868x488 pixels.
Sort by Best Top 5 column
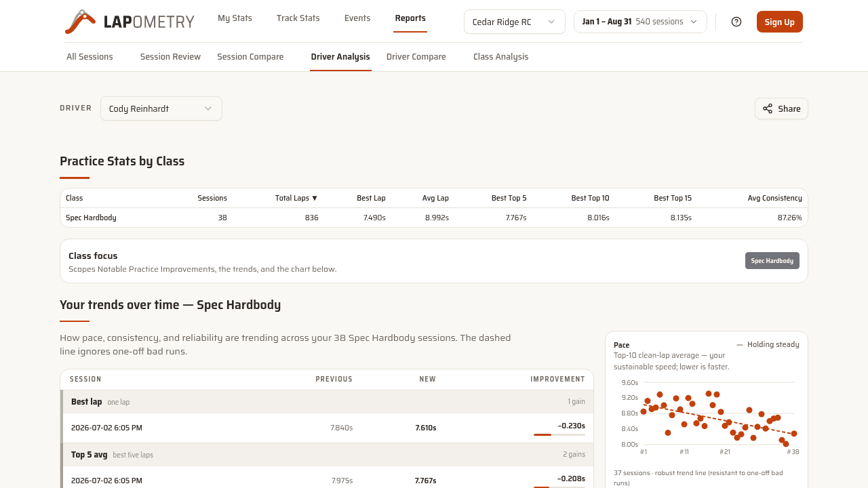(509, 198)
